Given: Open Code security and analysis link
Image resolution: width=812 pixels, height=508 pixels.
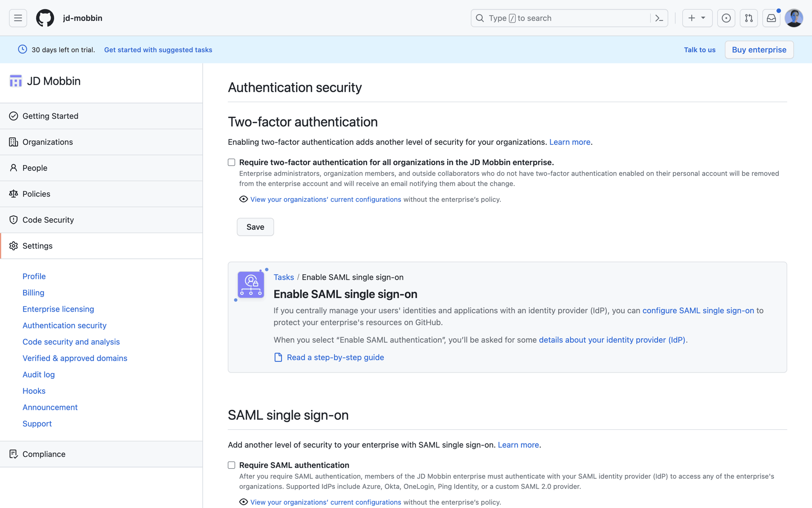Looking at the screenshot, I should 71,342.
